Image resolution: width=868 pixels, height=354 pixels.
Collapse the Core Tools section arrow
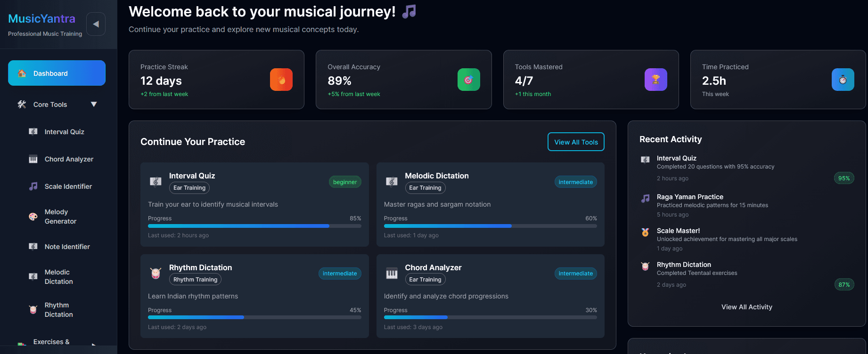coord(94,105)
